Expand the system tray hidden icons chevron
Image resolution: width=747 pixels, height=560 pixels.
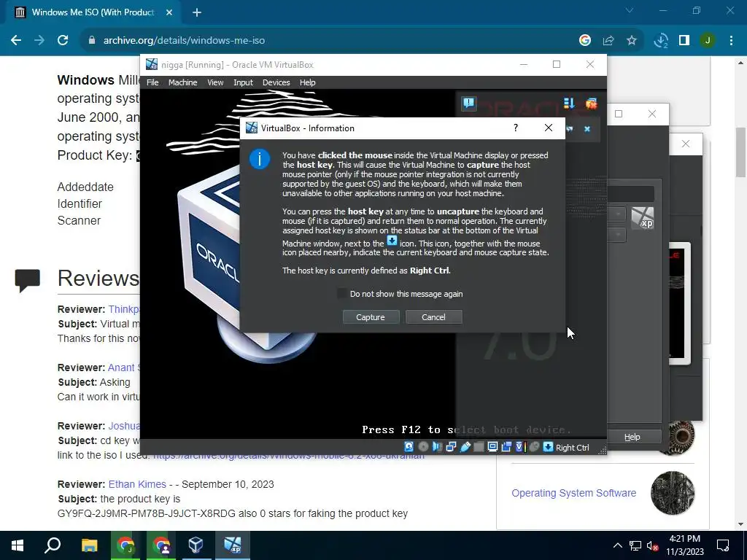617,545
